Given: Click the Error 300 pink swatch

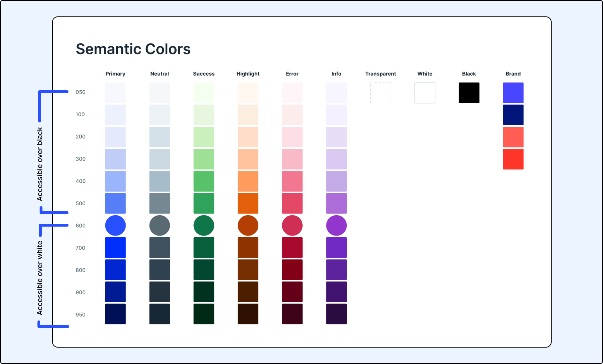Looking at the screenshot, I should click(x=292, y=159).
